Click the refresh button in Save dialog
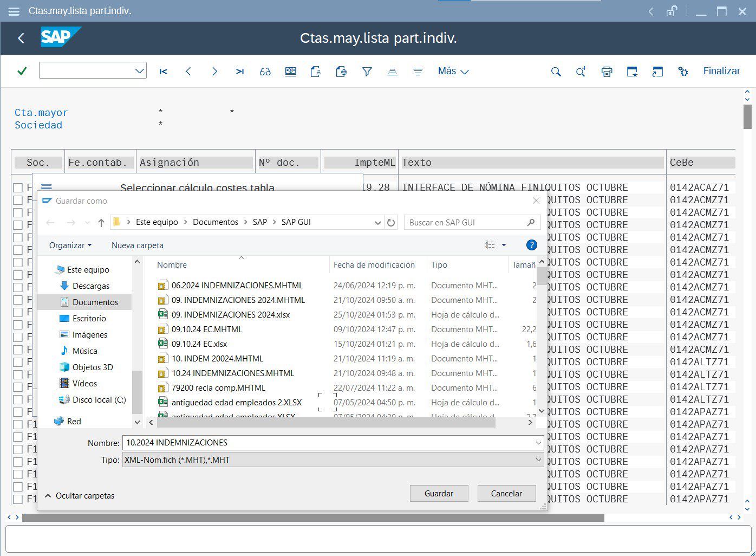 point(391,222)
